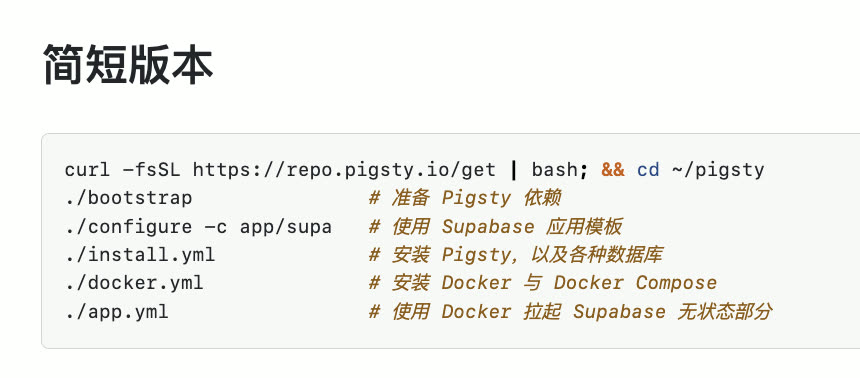Click the ~/pigsty path text
This screenshot has height=378, width=860.
718,171
